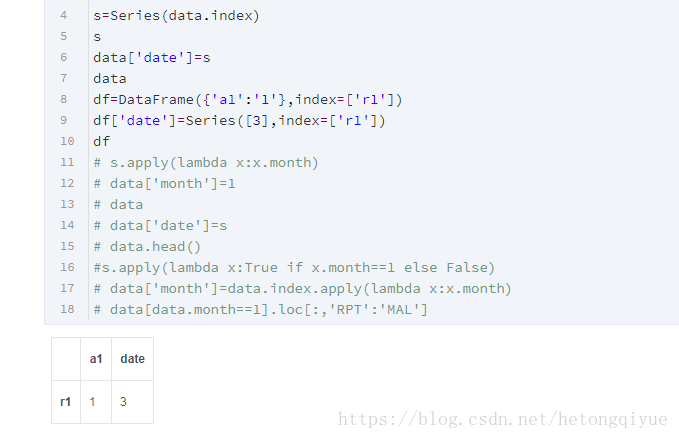
Task: Click the comment line with data.index.apply
Action: (302, 288)
